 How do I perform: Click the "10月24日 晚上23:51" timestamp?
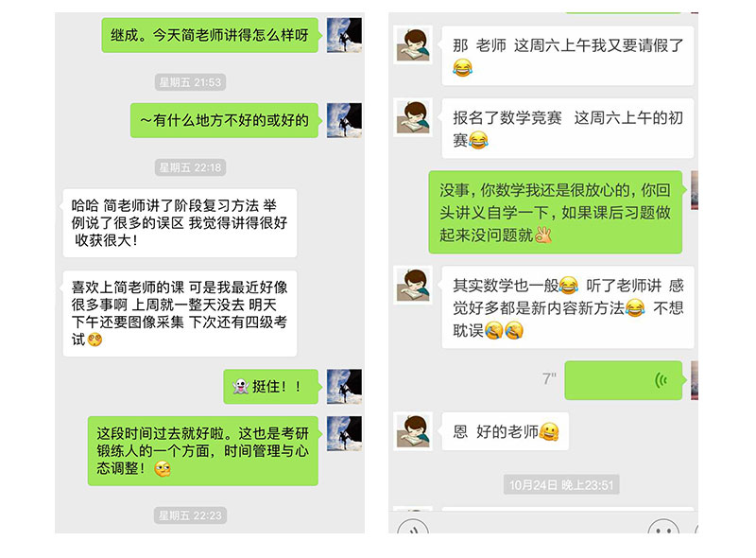pos(561,484)
